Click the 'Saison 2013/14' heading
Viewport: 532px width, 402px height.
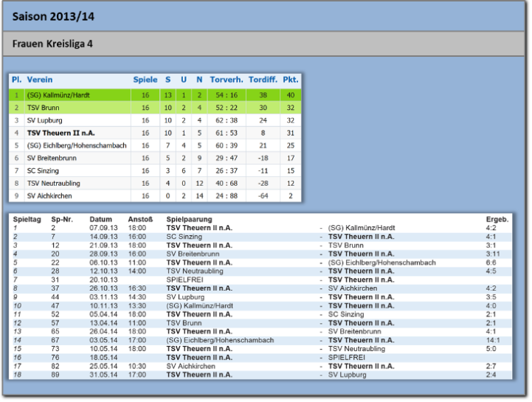click(53, 16)
